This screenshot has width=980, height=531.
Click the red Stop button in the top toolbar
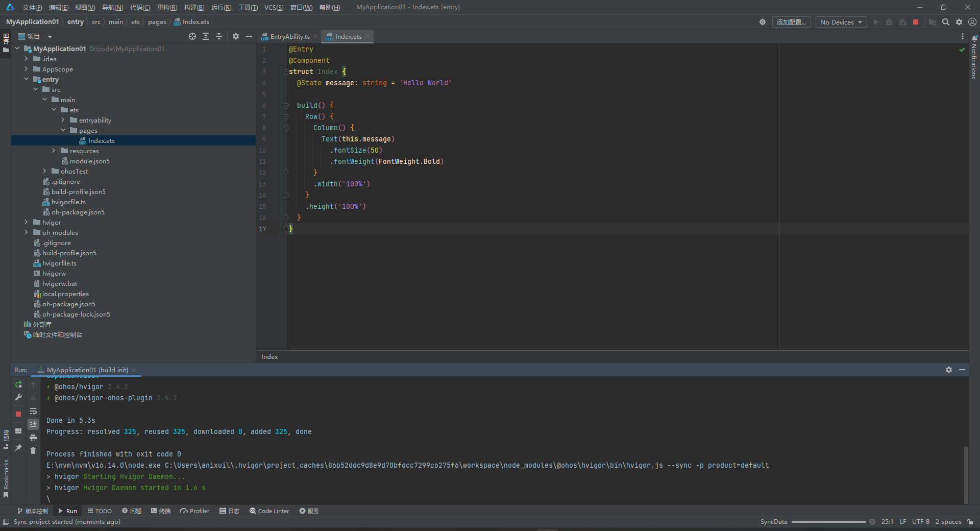click(916, 22)
